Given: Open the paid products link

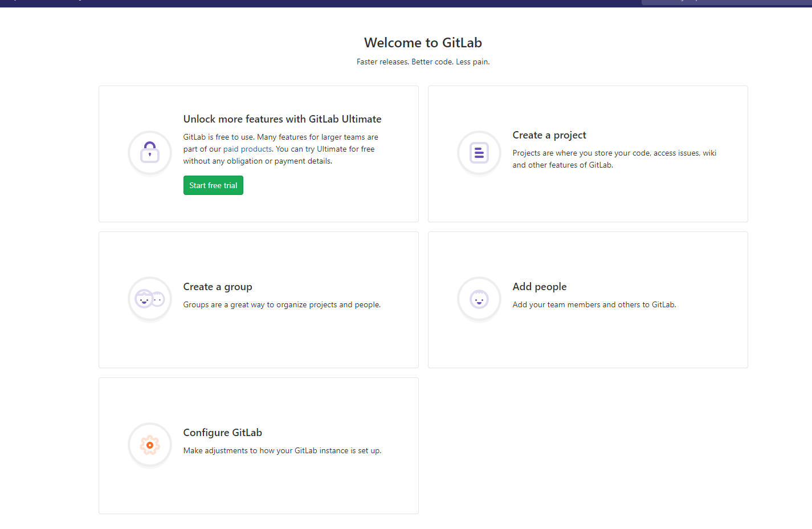Looking at the screenshot, I should point(247,149).
